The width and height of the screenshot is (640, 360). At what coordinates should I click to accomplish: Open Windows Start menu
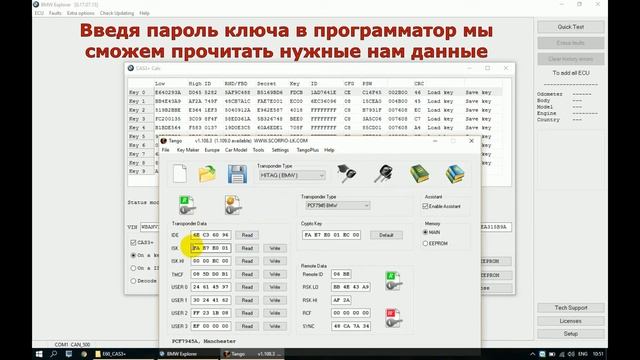tap(39, 354)
